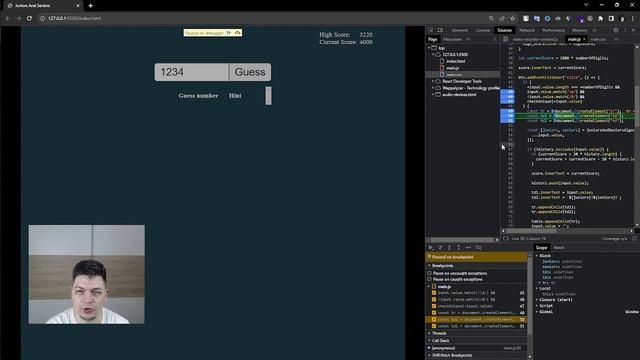This screenshot has height=360, width=640.
Task: Expand Wappalyzer node in file tree
Action: (x=433, y=88)
